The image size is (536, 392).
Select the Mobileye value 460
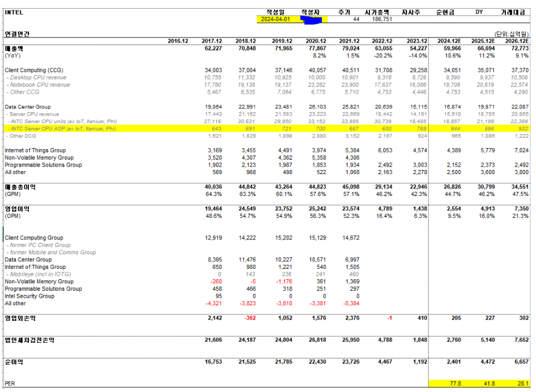[x=354, y=274]
